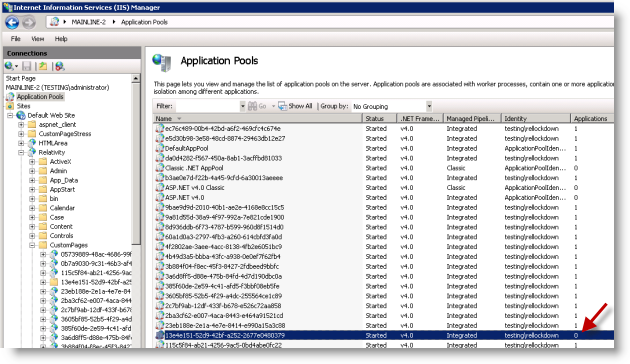The height and width of the screenshot is (364, 630).
Task: Click the Go filter icon
Action: pos(253,106)
